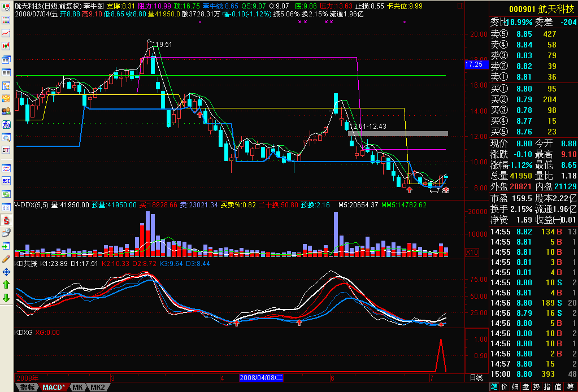This screenshot has height=392, width=578.
Task: Click the 15:00 last tick row
Action: (x=533, y=374)
